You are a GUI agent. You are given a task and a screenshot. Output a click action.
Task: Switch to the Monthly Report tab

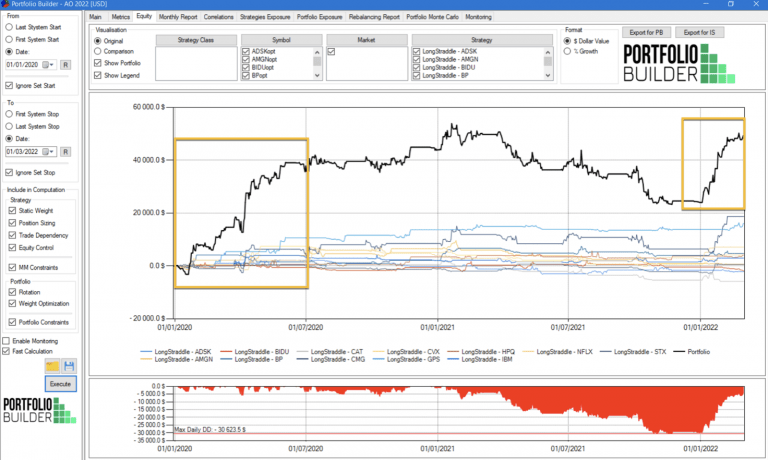point(178,17)
